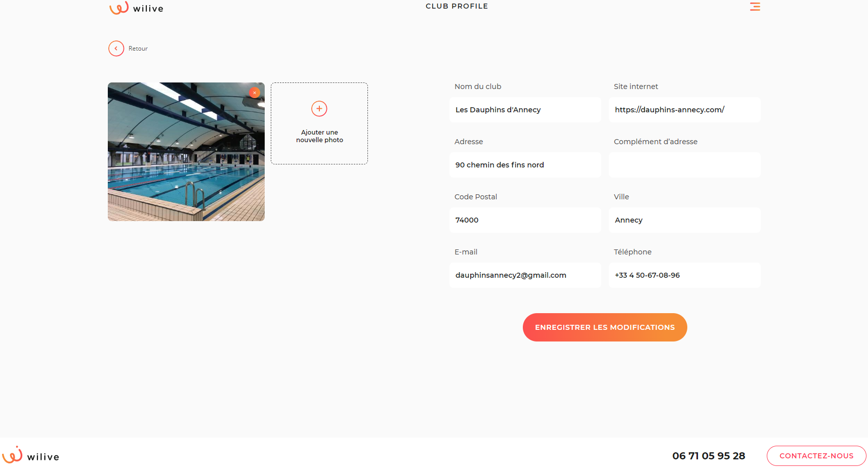The height and width of the screenshot is (471, 868).
Task: Click phone number 06 71 05 95 28
Action: (x=709, y=456)
